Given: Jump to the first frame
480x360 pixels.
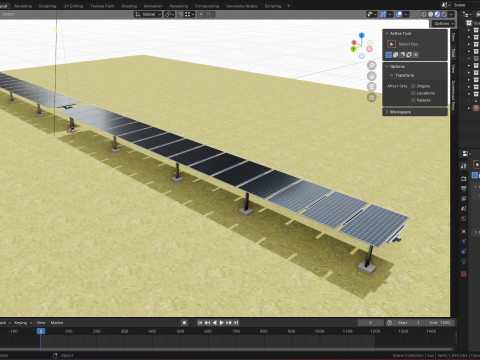Looking at the screenshot, I should (x=200, y=323).
